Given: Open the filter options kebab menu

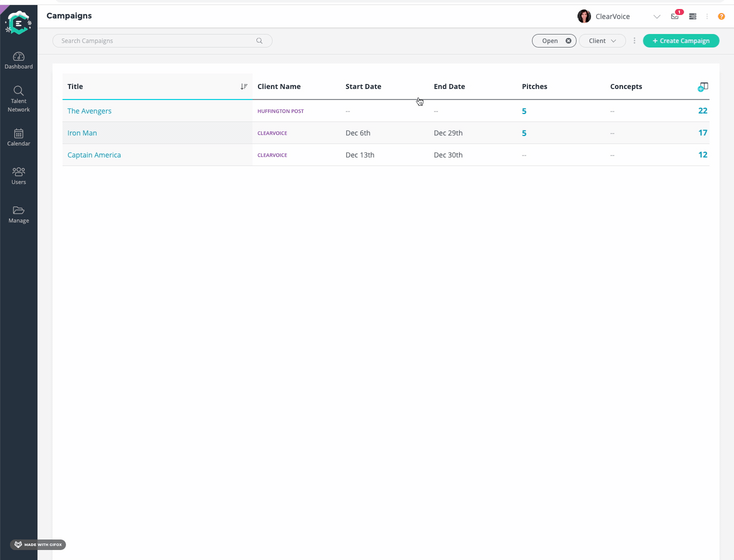Looking at the screenshot, I should (x=634, y=41).
